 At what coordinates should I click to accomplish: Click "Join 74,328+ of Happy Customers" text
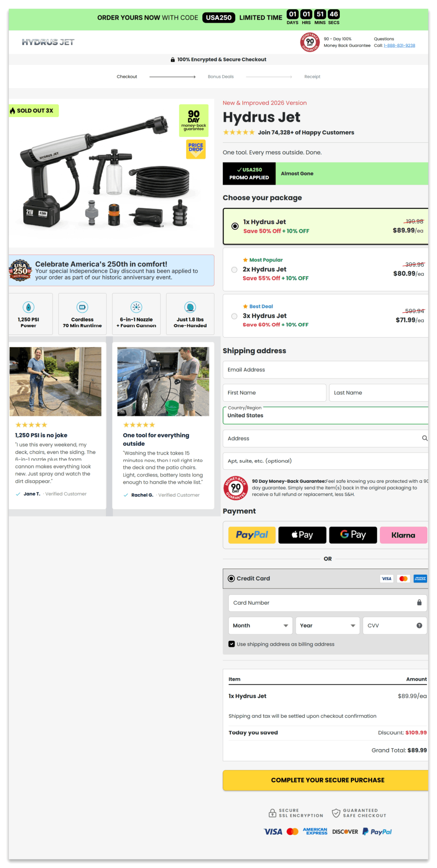click(306, 132)
